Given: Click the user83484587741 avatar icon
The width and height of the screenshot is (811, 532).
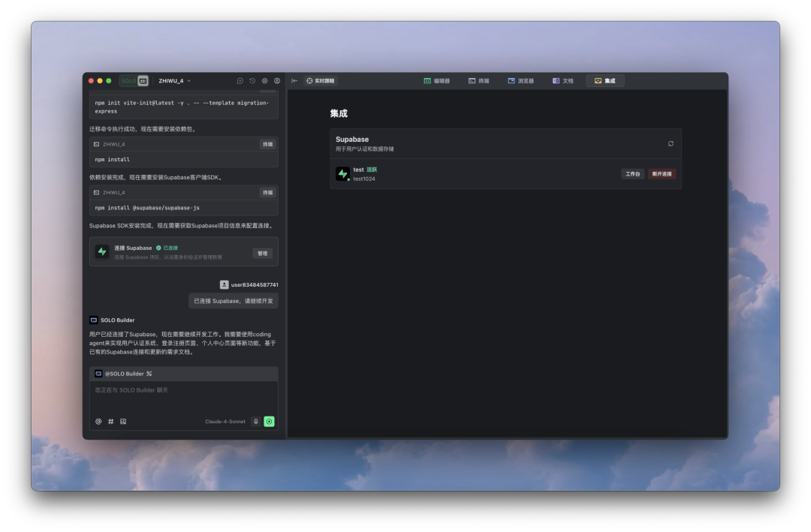Looking at the screenshot, I should [x=224, y=285].
